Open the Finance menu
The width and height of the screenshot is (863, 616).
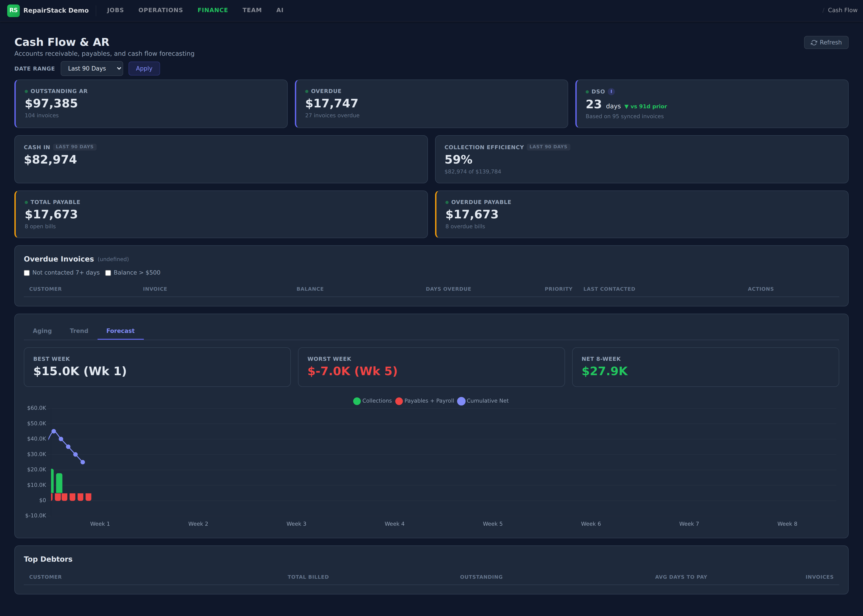(212, 10)
